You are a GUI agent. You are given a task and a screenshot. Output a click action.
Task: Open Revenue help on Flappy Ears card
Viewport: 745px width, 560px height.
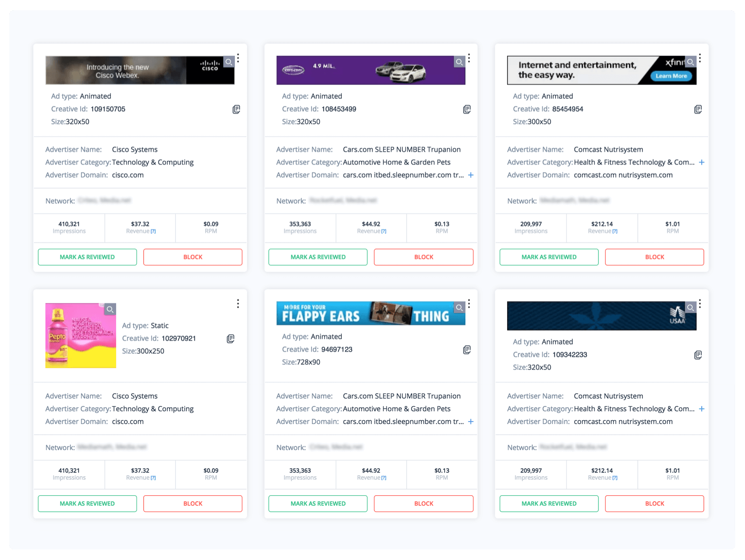(384, 478)
